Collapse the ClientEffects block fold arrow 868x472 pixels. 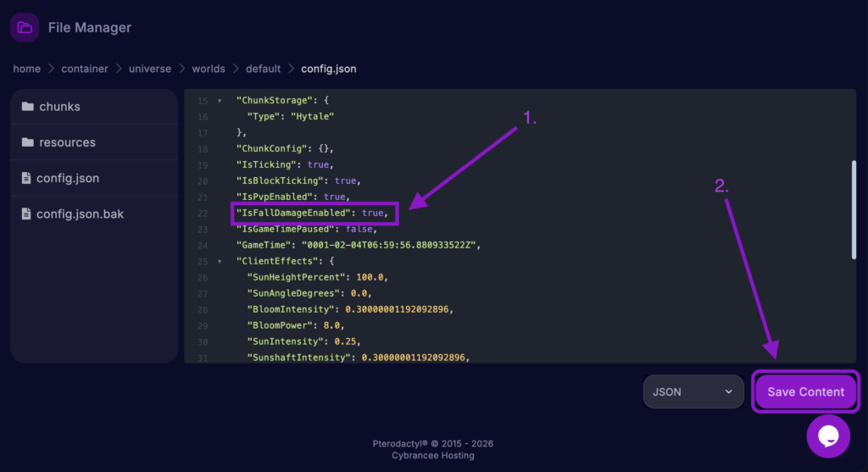point(220,261)
